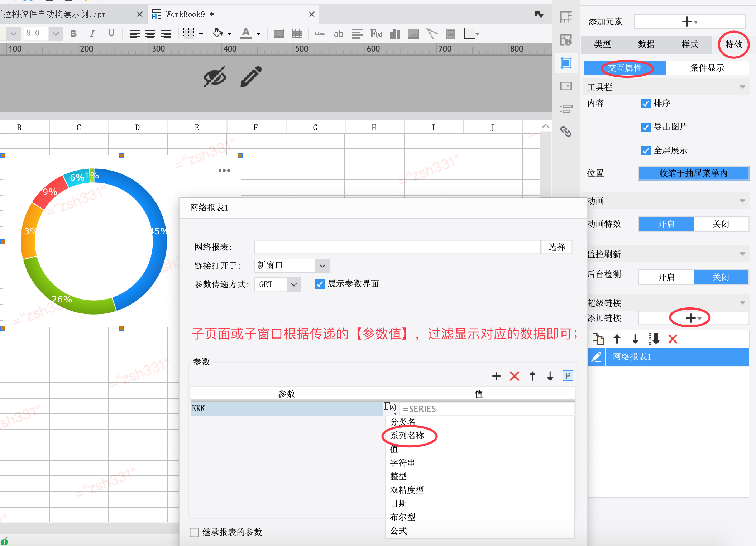Screen dimensions: 756x546
Task: Click the ab text insert icon
Action: 338,34
